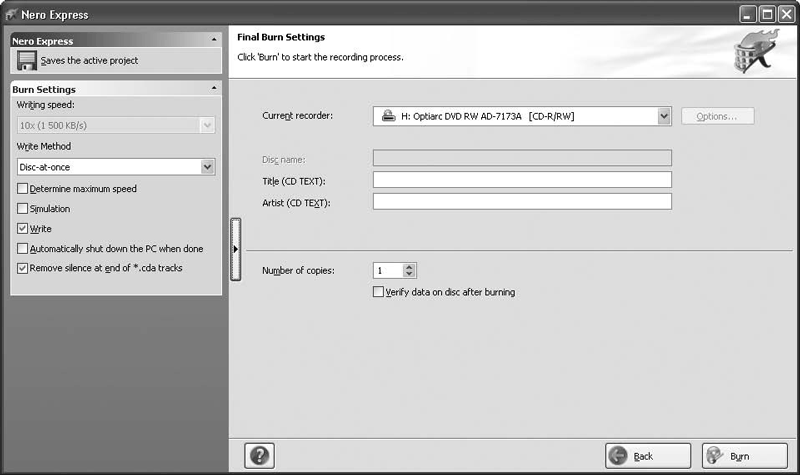Collapse the Burn Settings panel header arrow

214,90
